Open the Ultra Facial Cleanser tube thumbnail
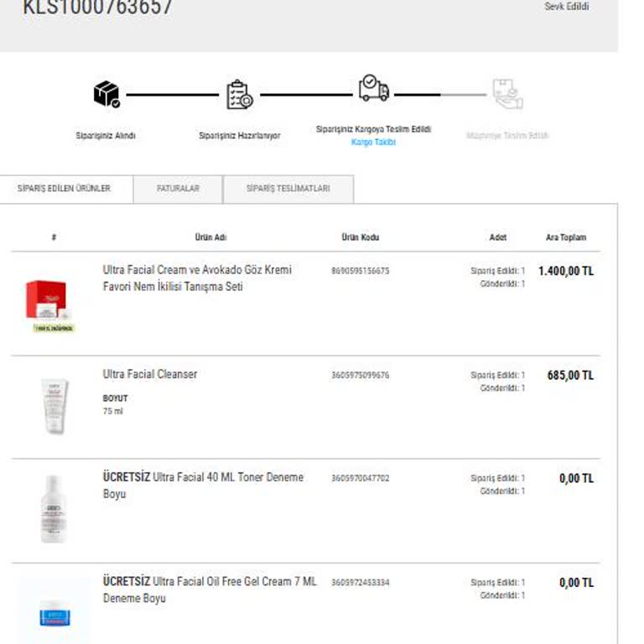The height and width of the screenshot is (644, 644). point(54,406)
